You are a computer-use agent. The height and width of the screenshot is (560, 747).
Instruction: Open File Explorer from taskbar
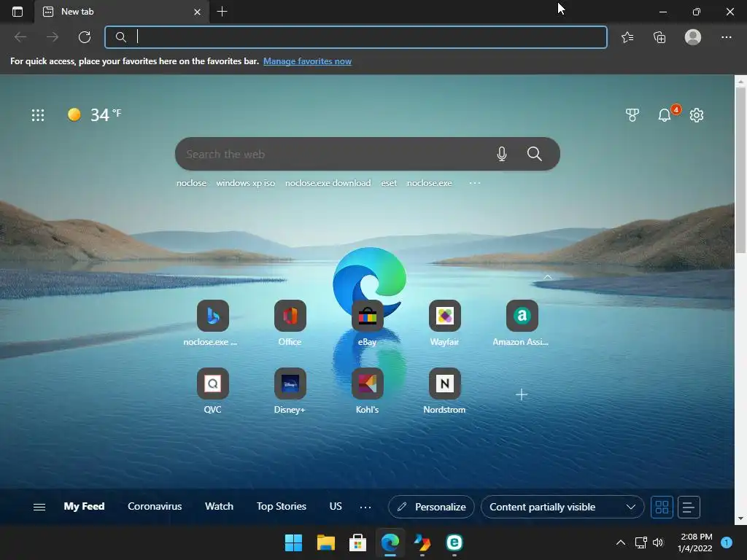pos(326,542)
